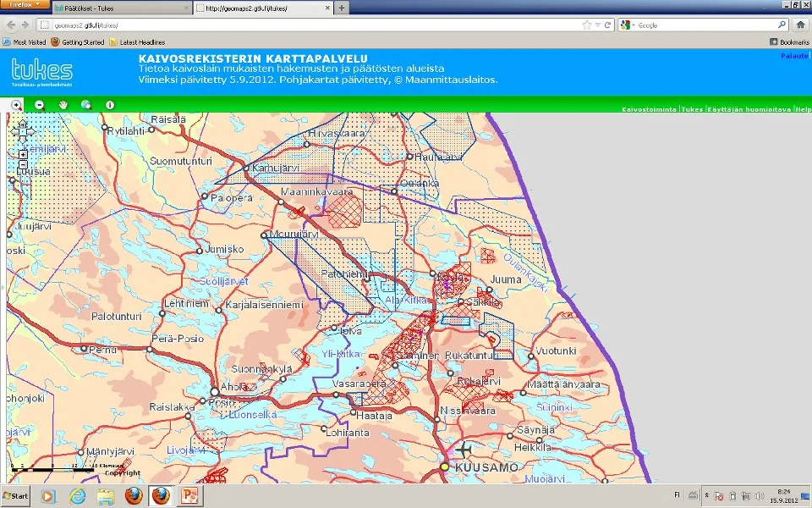Select the zoom in magnifier tool

[16, 105]
